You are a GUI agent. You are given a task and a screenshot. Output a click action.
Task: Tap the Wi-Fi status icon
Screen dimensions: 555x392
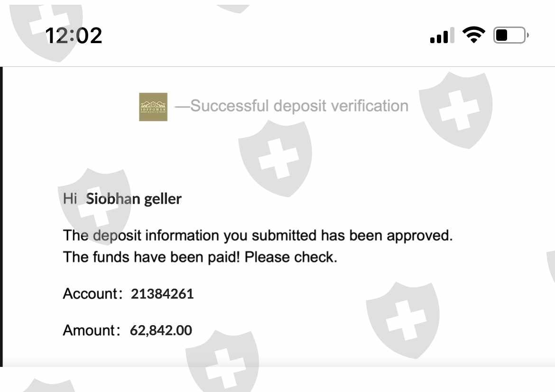coord(473,35)
